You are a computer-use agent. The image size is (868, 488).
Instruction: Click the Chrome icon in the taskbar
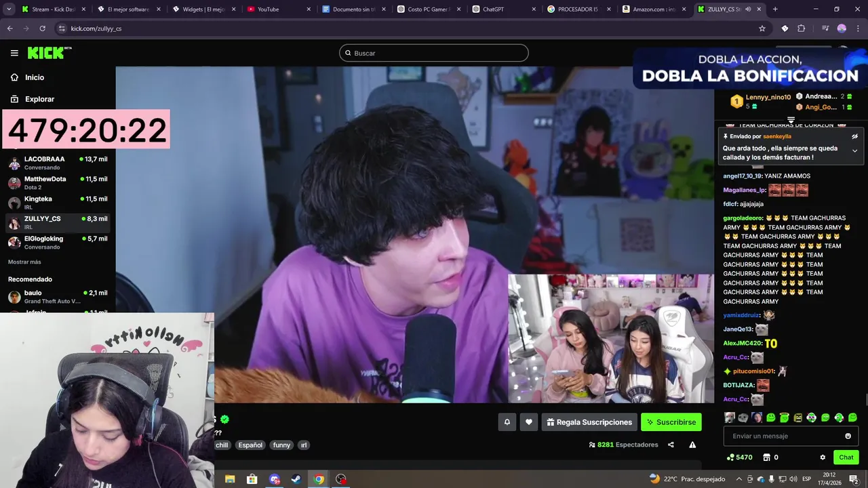(319, 479)
